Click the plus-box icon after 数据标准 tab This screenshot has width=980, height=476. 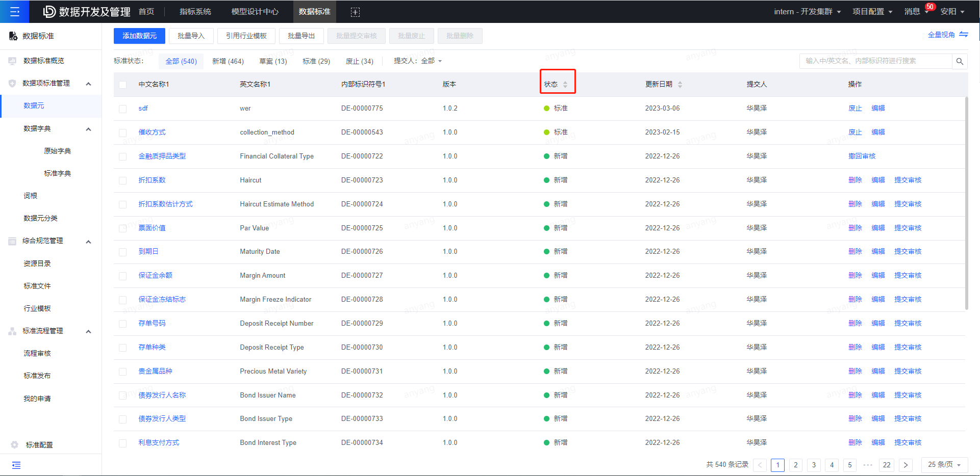[x=356, y=12]
